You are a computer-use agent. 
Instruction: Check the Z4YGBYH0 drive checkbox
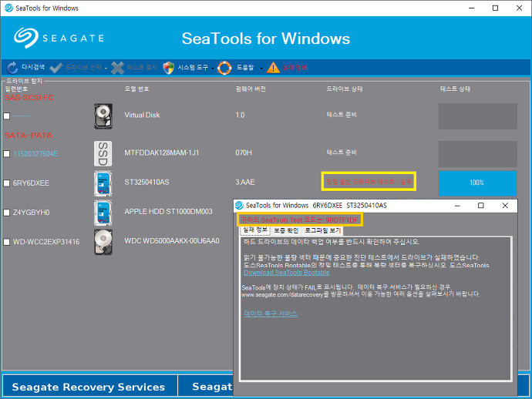point(6,213)
